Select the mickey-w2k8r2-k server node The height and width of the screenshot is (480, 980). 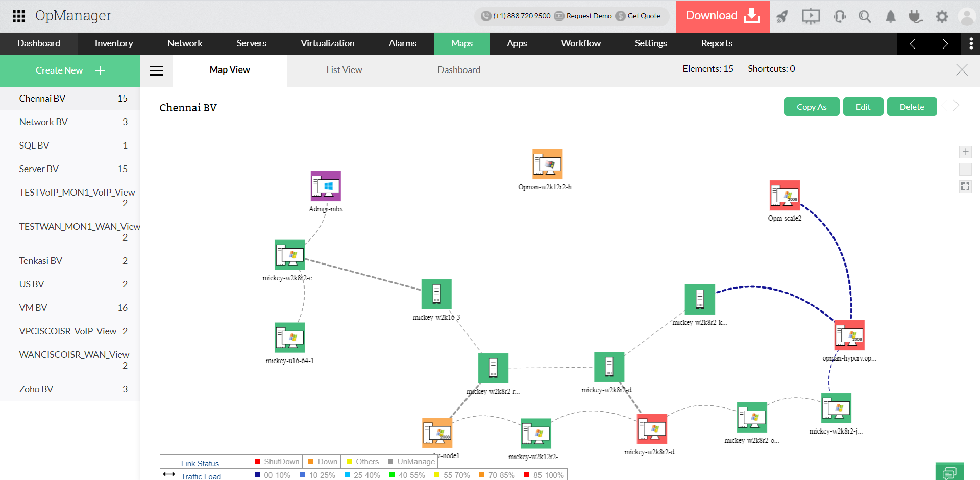[700, 299]
